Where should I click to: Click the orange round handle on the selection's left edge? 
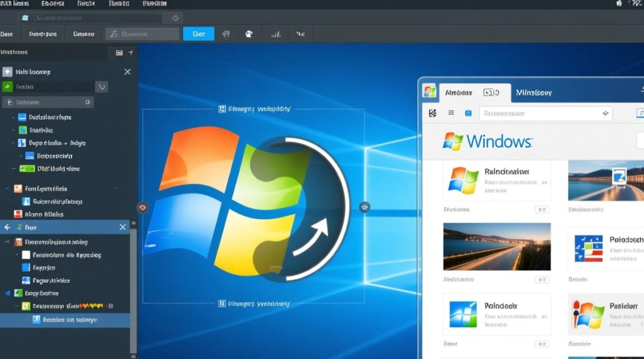(142, 207)
